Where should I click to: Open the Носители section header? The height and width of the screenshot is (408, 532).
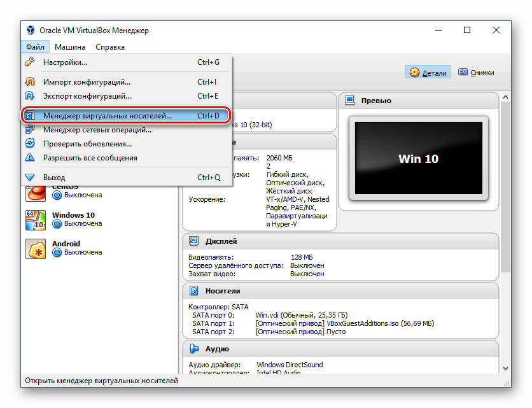(x=340, y=291)
